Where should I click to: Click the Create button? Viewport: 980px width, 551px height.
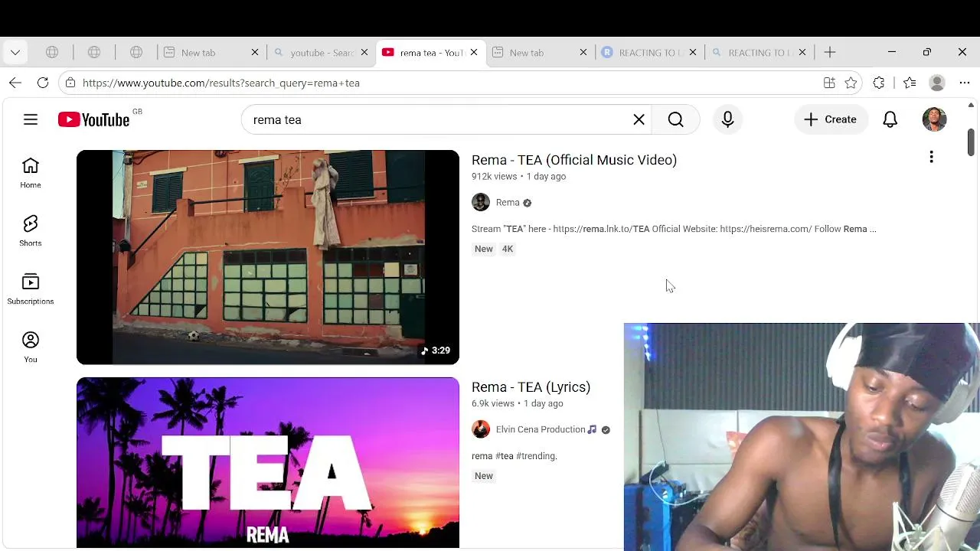click(831, 119)
